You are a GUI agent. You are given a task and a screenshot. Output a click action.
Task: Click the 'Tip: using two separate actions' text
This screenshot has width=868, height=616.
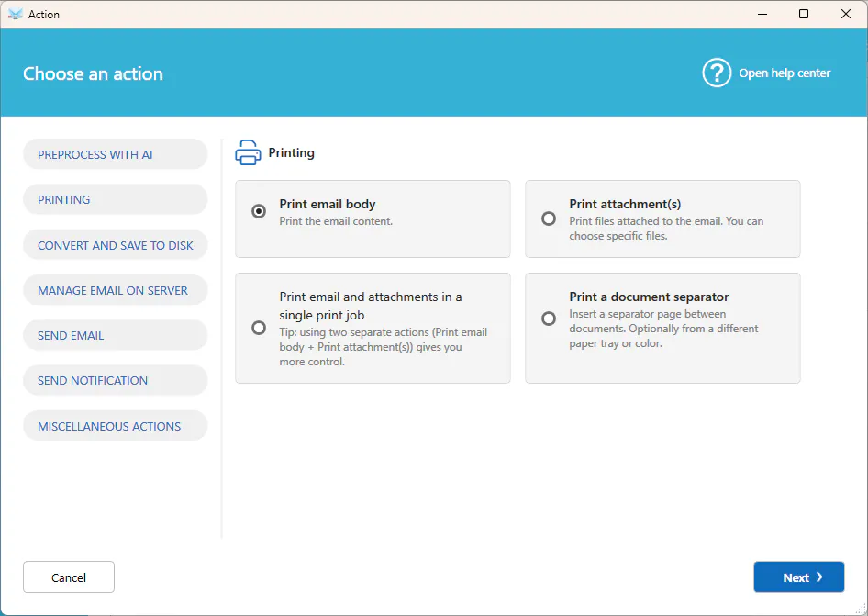pyautogui.click(x=383, y=347)
